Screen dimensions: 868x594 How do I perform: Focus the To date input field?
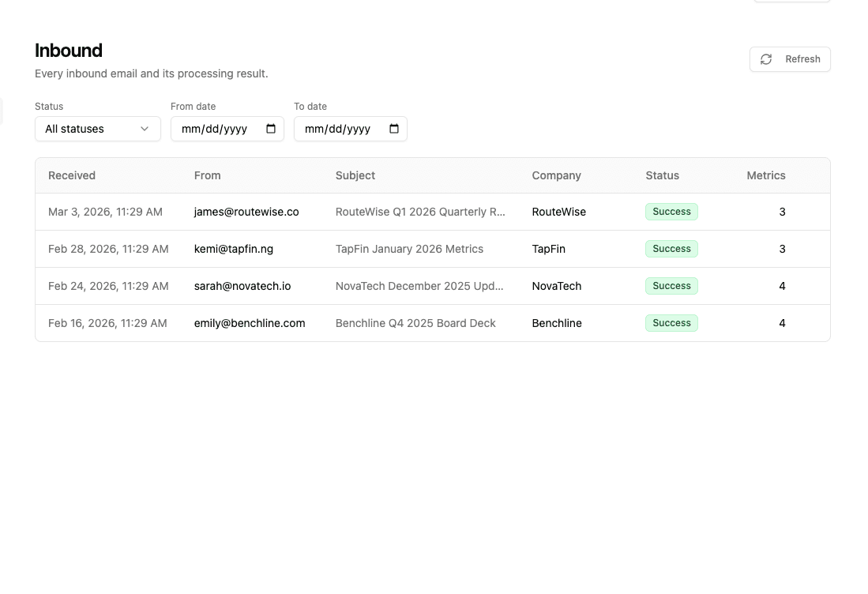click(351, 129)
